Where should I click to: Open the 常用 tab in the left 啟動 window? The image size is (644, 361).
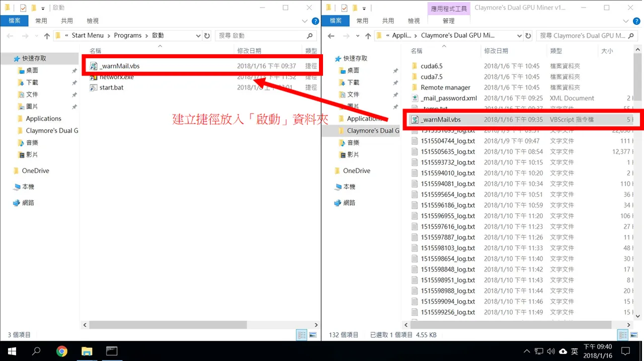[x=41, y=21]
